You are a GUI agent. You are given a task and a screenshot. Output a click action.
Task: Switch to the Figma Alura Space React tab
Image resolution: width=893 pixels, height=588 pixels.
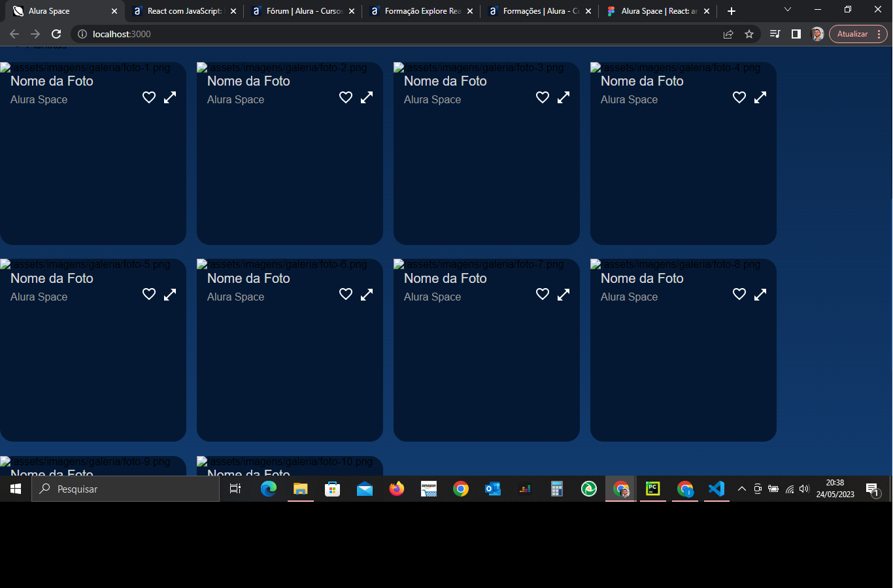click(658, 11)
